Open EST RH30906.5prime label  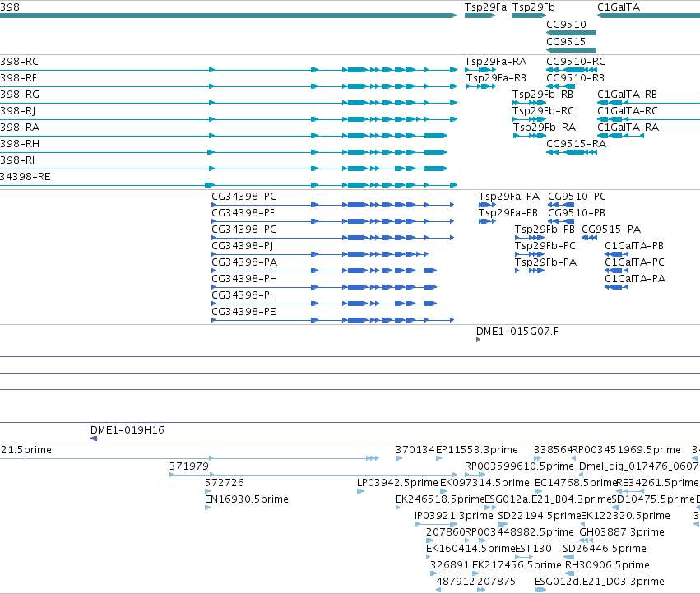click(607, 565)
